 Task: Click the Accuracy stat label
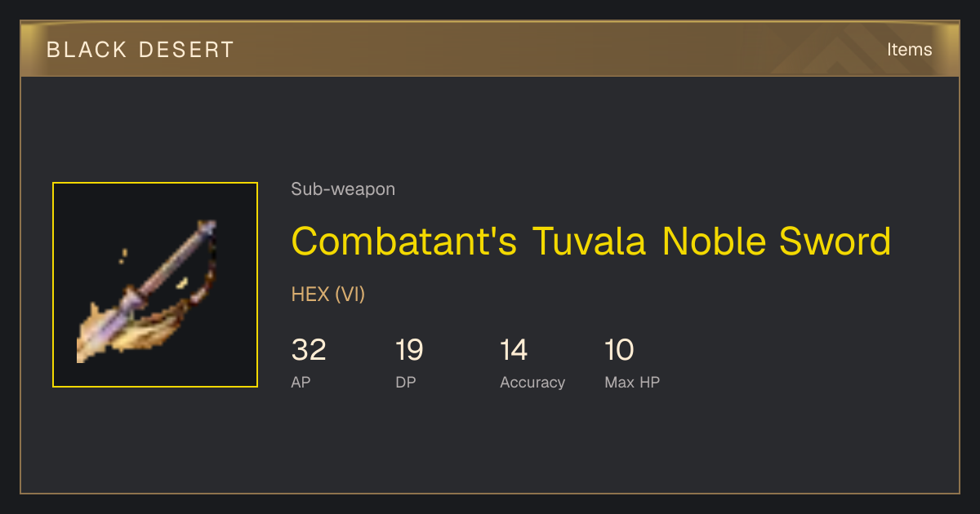point(532,382)
